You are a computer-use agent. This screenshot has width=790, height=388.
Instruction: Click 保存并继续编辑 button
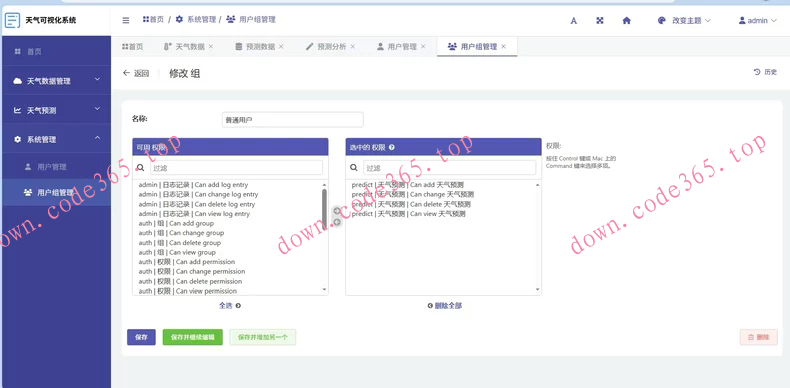tap(192, 337)
